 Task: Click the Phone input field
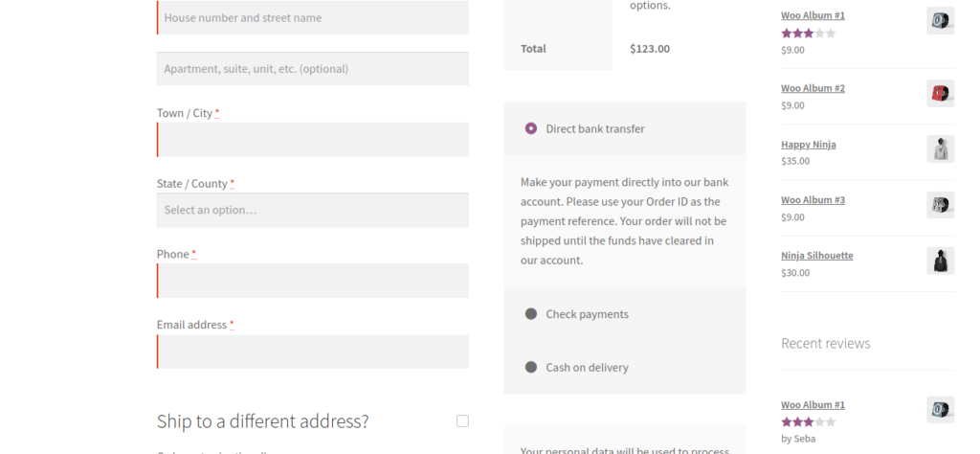point(313,281)
